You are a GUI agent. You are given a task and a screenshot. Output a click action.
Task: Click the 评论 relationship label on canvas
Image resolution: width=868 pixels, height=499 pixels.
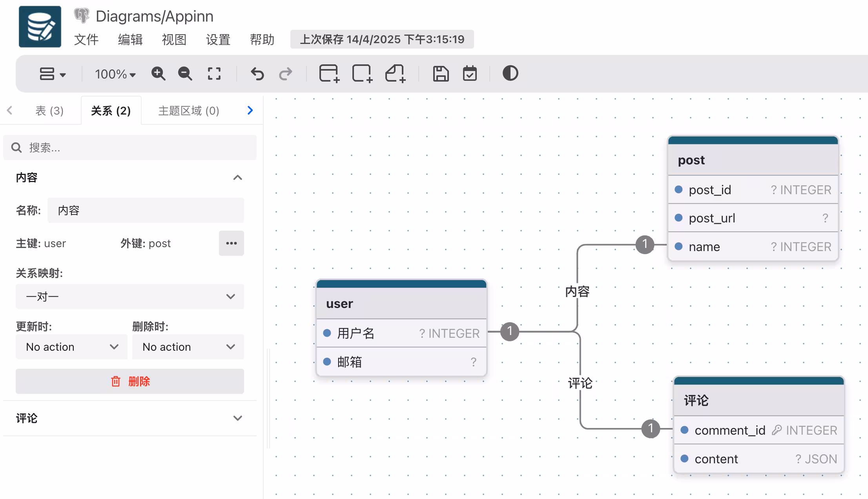click(580, 383)
